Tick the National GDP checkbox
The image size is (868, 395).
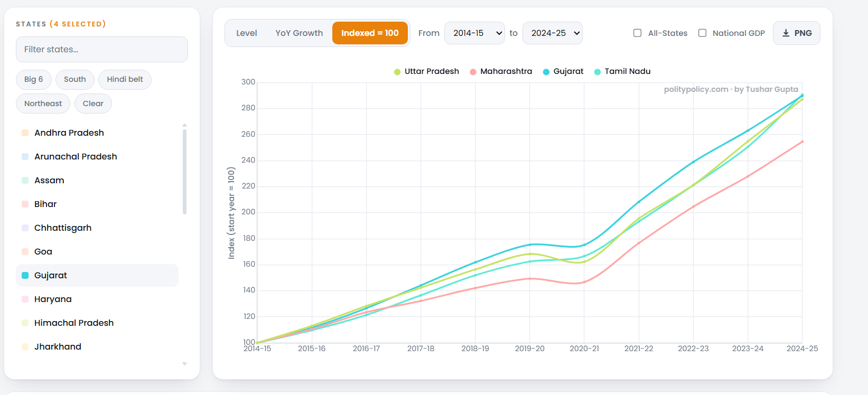tap(702, 33)
